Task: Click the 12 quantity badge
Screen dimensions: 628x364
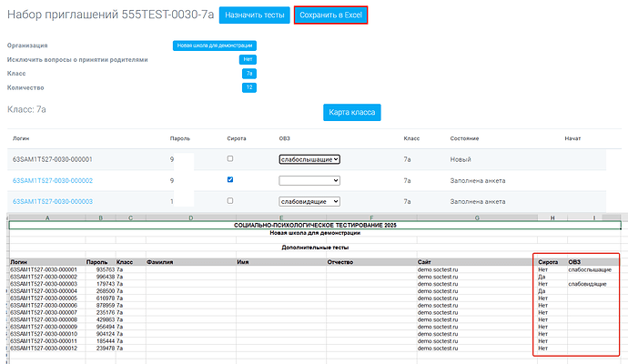Action: (x=249, y=87)
